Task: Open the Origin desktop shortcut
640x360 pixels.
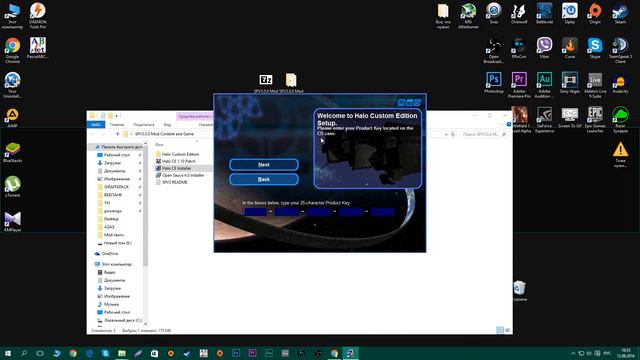Action: coord(595,13)
